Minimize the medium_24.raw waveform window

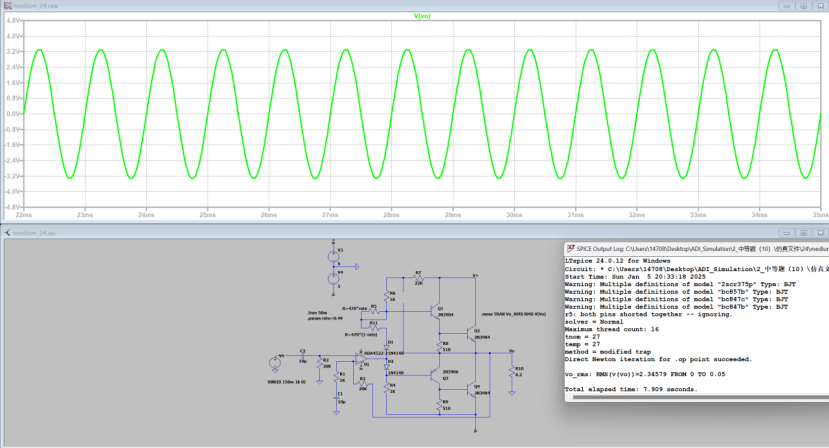pos(786,6)
